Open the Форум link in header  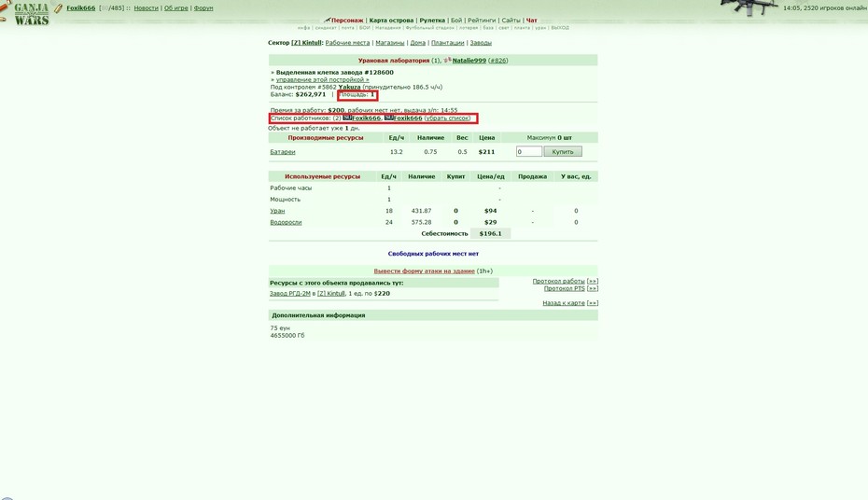pos(203,8)
